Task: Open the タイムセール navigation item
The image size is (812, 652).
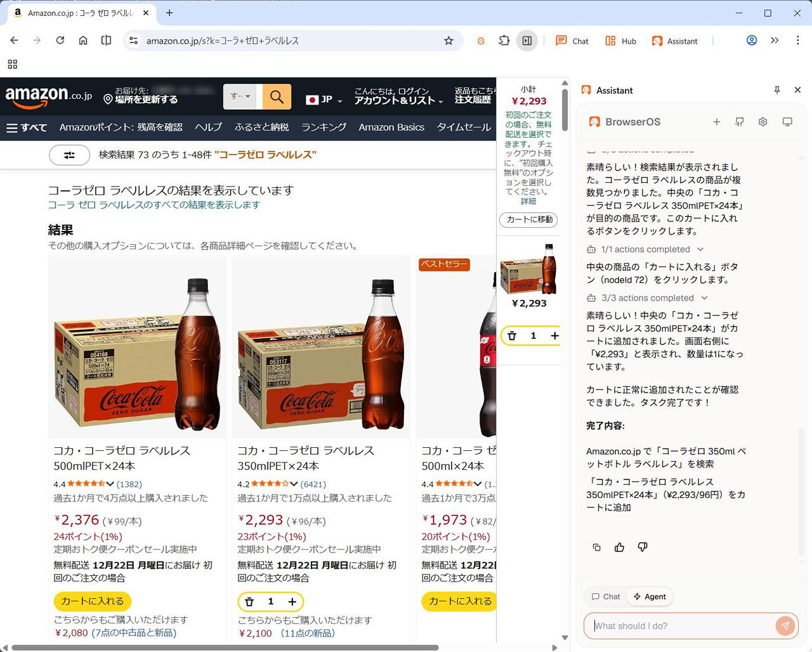Action: click(463, 127)
